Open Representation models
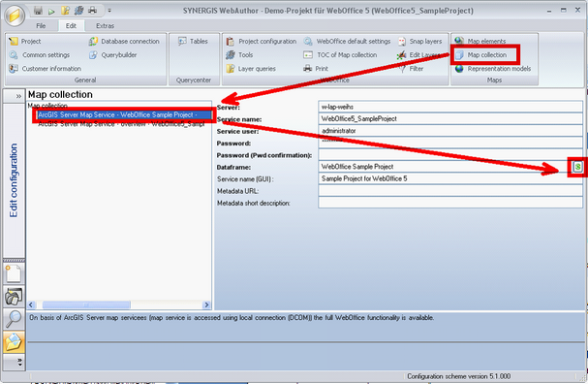This screenshot has width=588, height=384. pyautogui.click(x=493, y=69)
